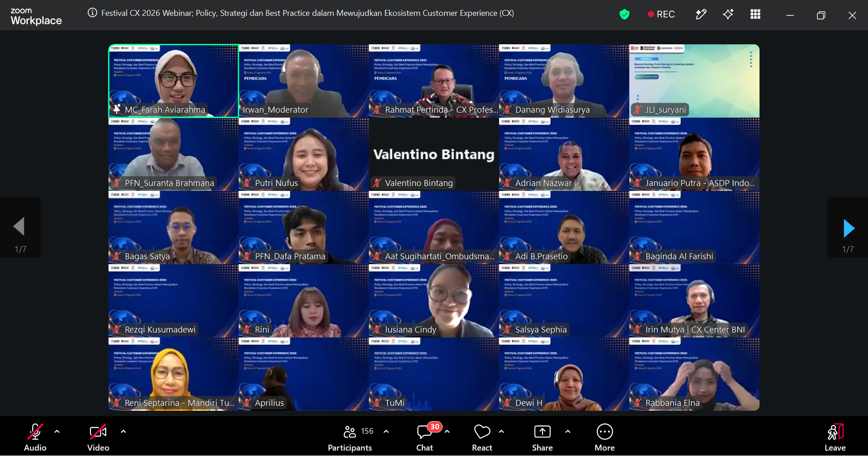Select Salsya Sephia video tile

[x=564, y=301]
